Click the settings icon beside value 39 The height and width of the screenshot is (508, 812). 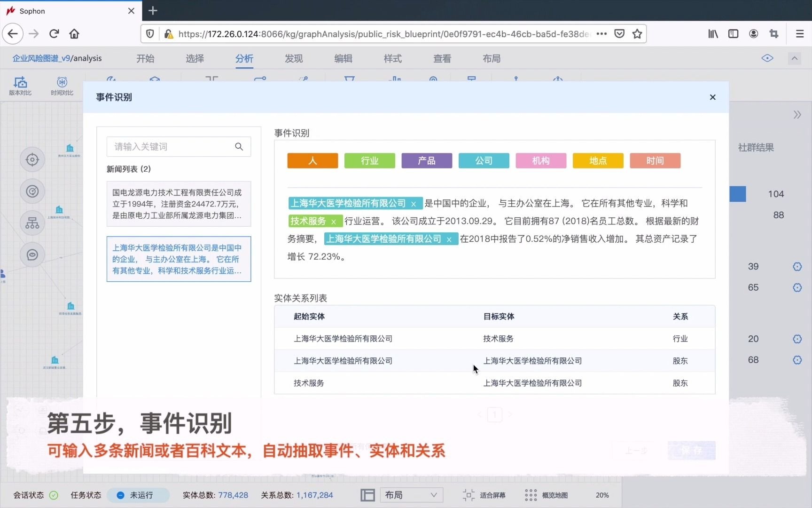[797, 267]
